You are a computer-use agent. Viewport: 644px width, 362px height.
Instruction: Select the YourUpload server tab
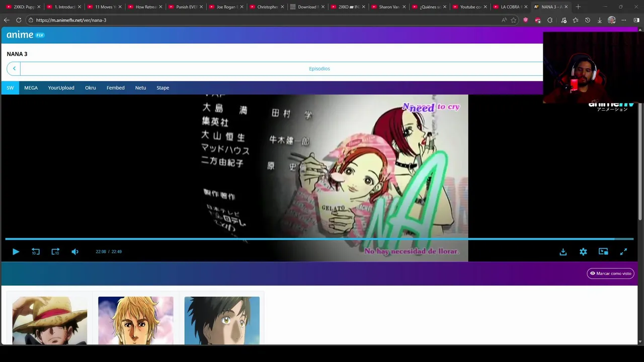click(x=61, y=87)
